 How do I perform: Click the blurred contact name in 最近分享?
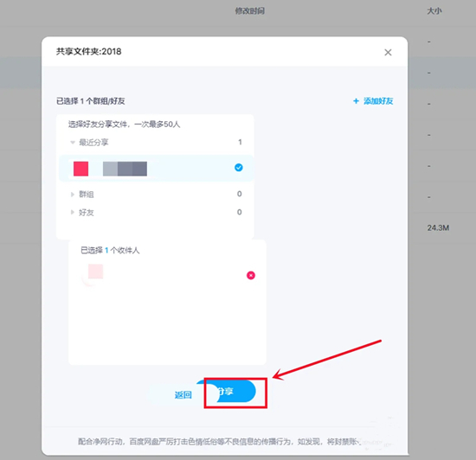(x=125, y=169)
